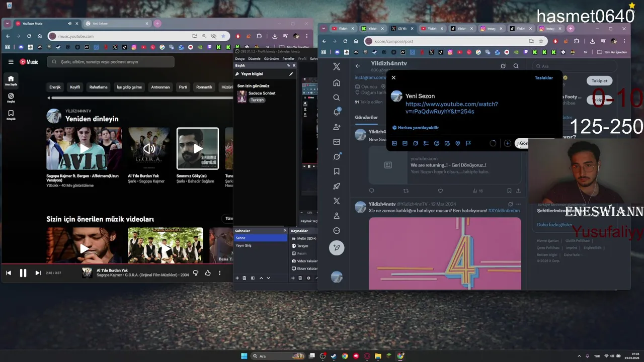Image resolution: width=644 pixels, height=362 pixels.
Task: Open Kitaplık in YouTube Music sidebar
Action: coord(11,115)
